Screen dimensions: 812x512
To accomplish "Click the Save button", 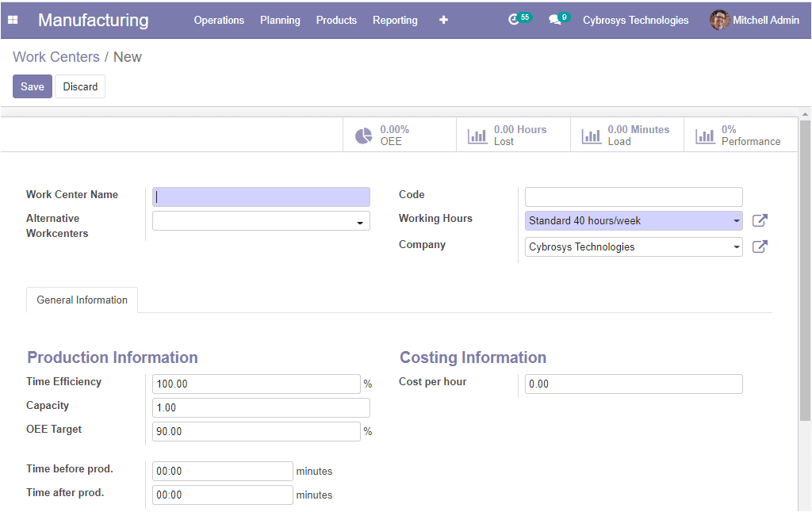I will click(x=33, y=86).
